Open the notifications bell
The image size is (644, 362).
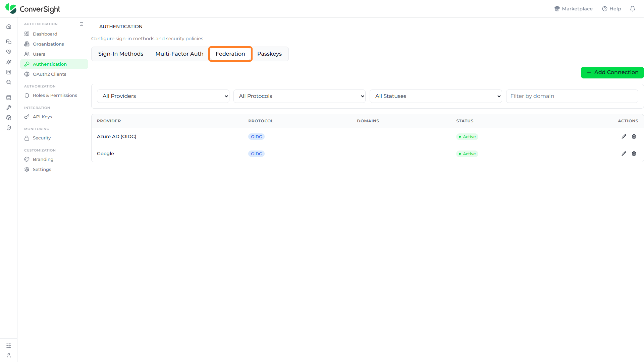[x=633, y=9]
